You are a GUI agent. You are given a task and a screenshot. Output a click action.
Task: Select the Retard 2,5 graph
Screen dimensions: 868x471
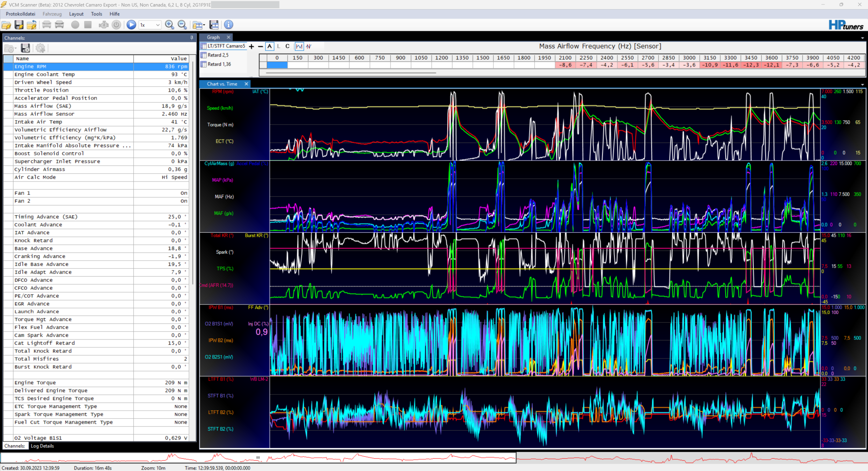pyautogui.click(x=215, y=55)
